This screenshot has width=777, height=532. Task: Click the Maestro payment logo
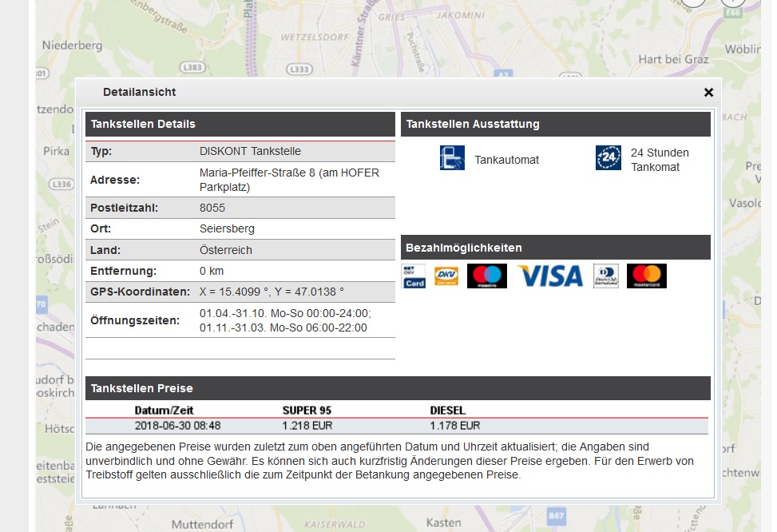coord(486,276)
